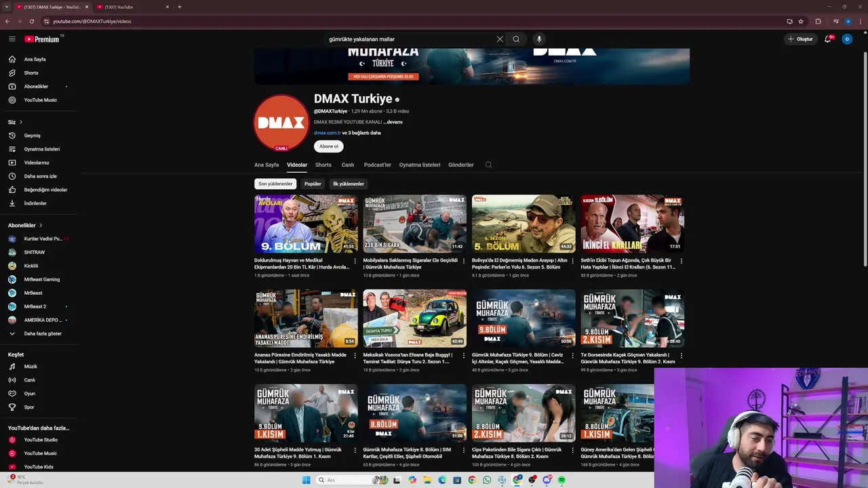Image resolution: width=868 pixels, height=488 pixels.
Task: Start voice search with the microphone icon
Action: click(x=539, y=39)
